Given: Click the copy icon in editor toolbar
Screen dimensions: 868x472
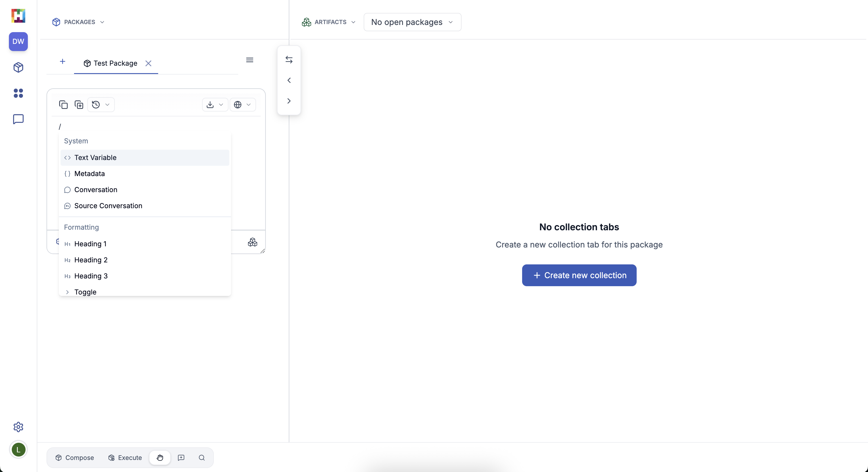Looking at the screenshot, I should tap(63, 105).
